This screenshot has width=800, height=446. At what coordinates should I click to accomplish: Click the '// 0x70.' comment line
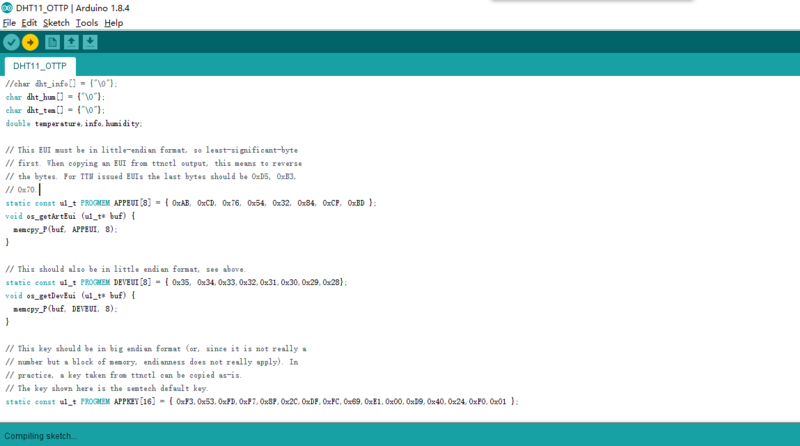coord(21,190)
